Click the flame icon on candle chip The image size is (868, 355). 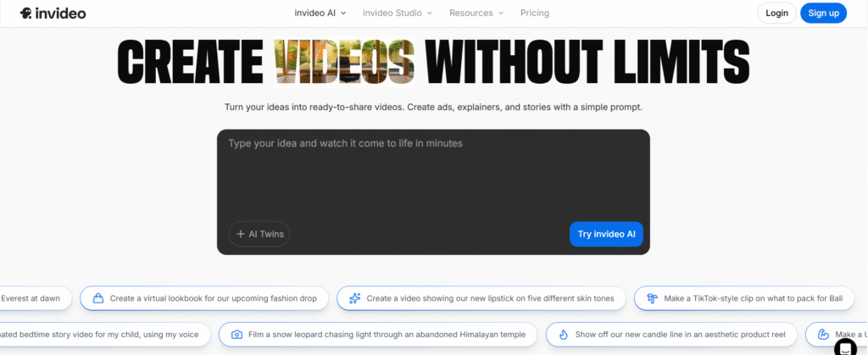point(564,335)
